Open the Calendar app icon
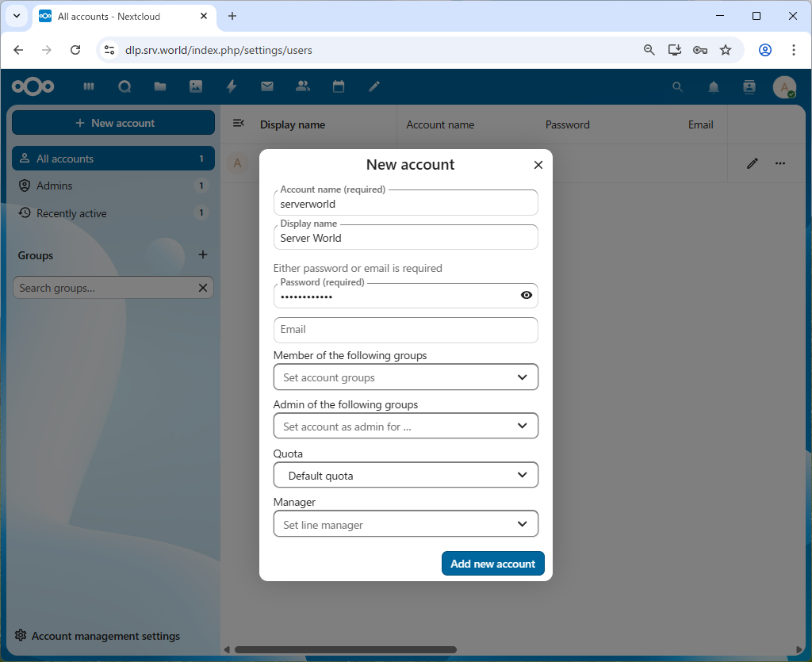The image size is (812, 662). (x=339, y=86)
